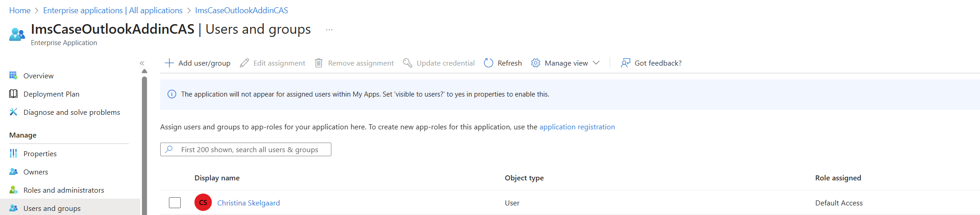Focus the search users & groups field
Image resolution: width=980 pixels, height=215 pixels.
pyautogui.click(x=246, y=149)
